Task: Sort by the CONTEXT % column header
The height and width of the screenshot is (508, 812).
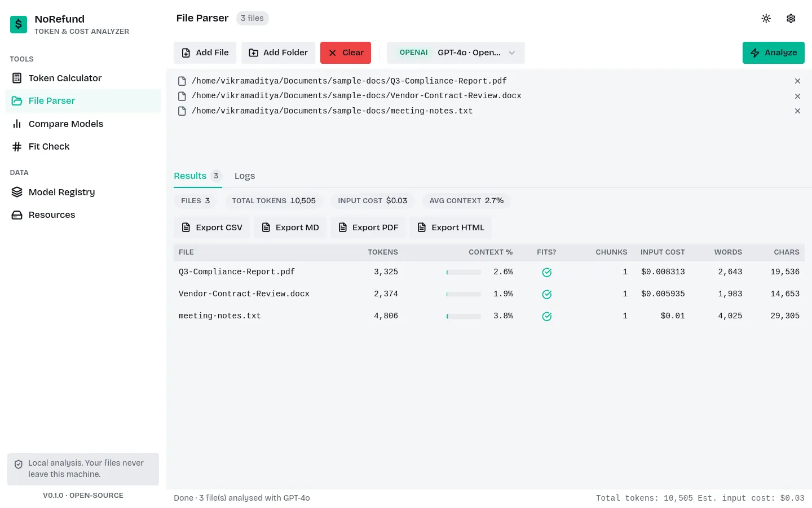Action: pos(491,252)
